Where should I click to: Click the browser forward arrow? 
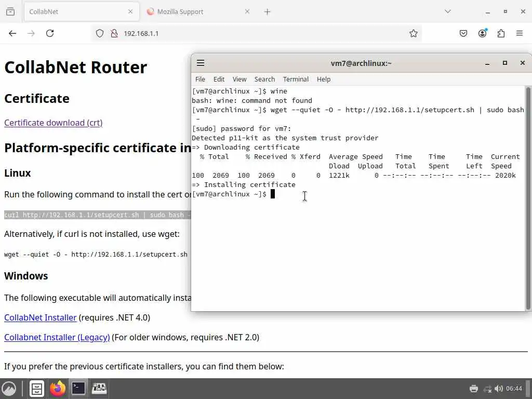coord(31,33)
